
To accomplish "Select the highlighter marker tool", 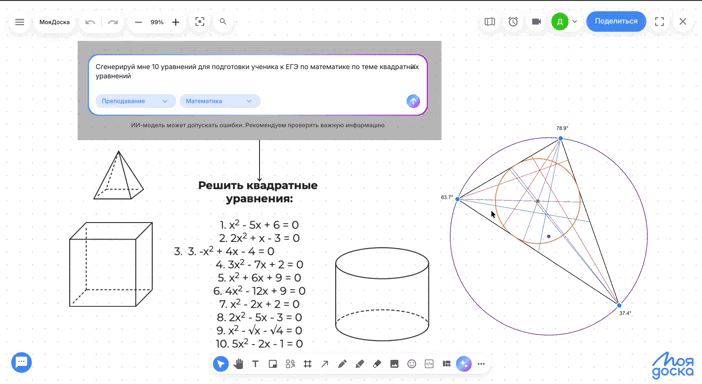I will click(360, 364).
